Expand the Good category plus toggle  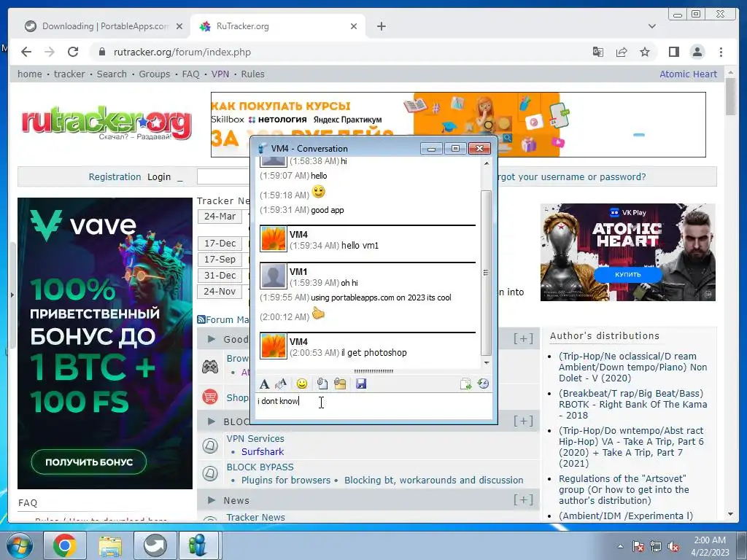coord(523,338)
